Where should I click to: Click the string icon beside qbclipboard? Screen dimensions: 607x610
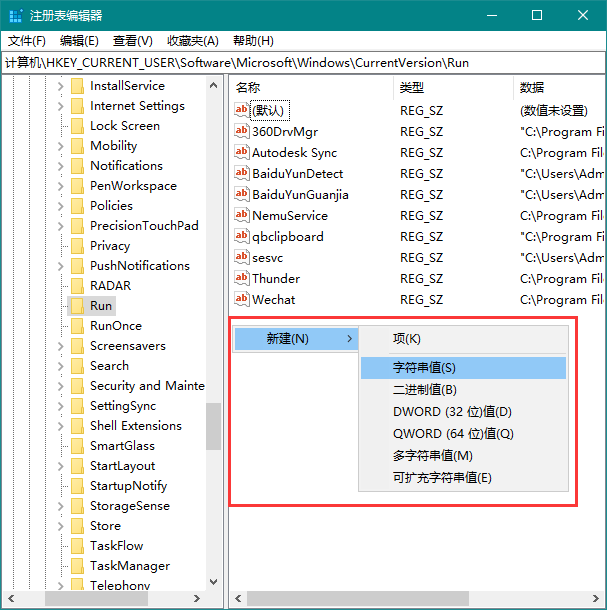[x=242, y=236]
